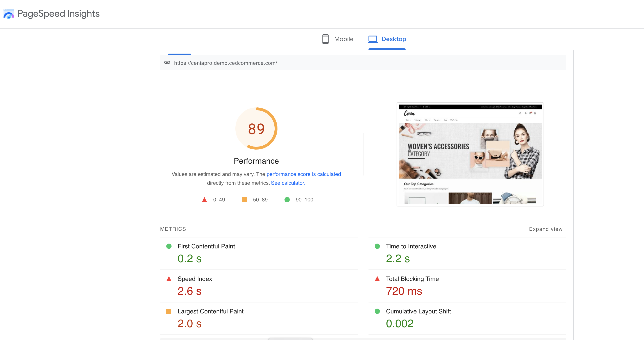This screenshot has width=644, height=340.
Task: Click red triangle beside Speed Index
Action: [x=169, y=279]
